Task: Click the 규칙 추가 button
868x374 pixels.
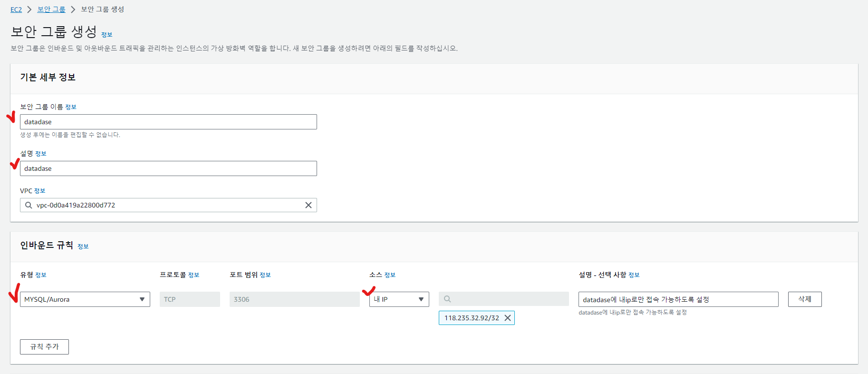Action: (x=44, y=347)
